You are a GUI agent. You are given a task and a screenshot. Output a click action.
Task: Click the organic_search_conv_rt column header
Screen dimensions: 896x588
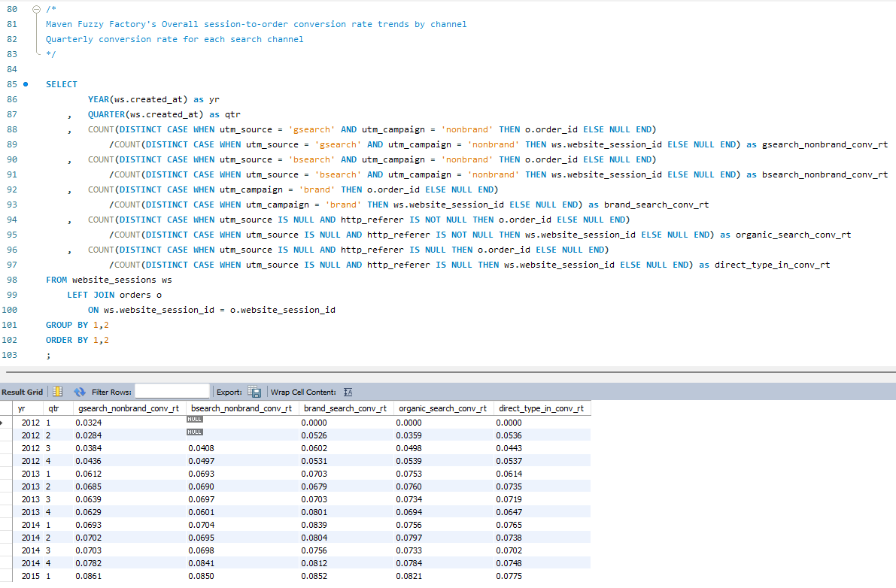(x=443, y=410)
